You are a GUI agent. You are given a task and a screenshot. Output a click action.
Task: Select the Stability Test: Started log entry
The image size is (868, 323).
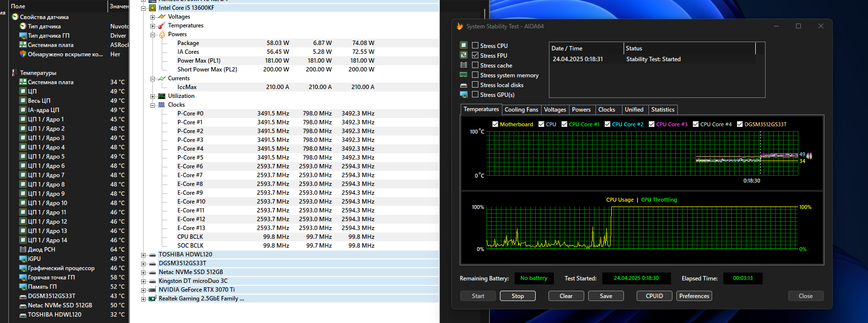click(653, 59)
